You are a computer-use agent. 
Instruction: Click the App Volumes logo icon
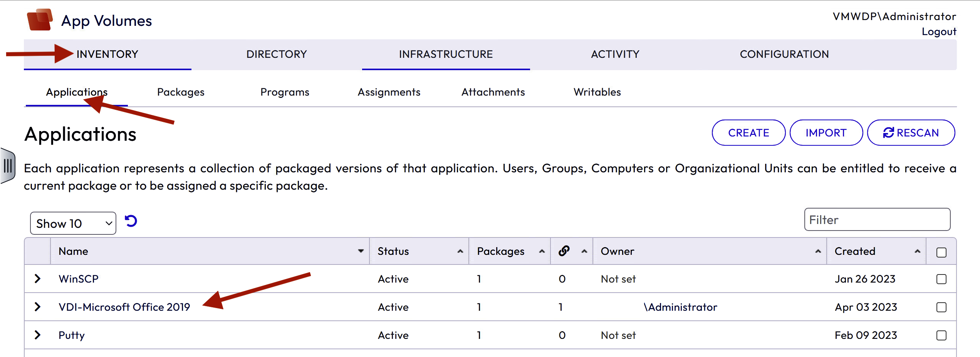click(40, 20)
